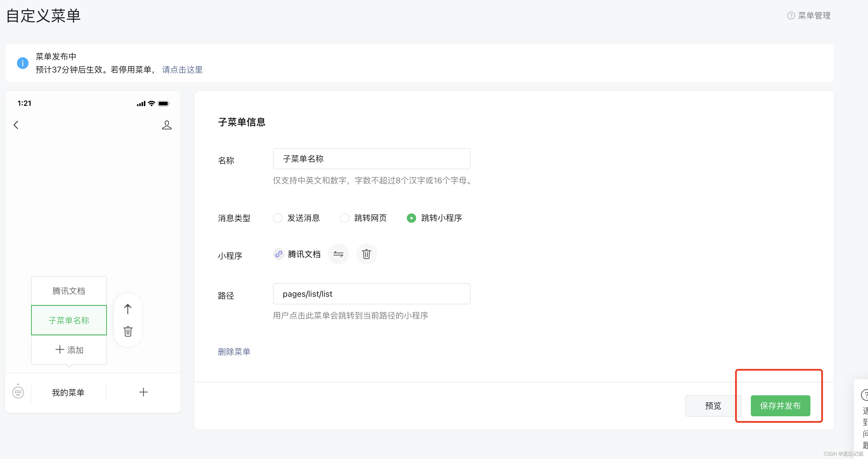Open 我的菜单 in bottom menu bar

68,392
